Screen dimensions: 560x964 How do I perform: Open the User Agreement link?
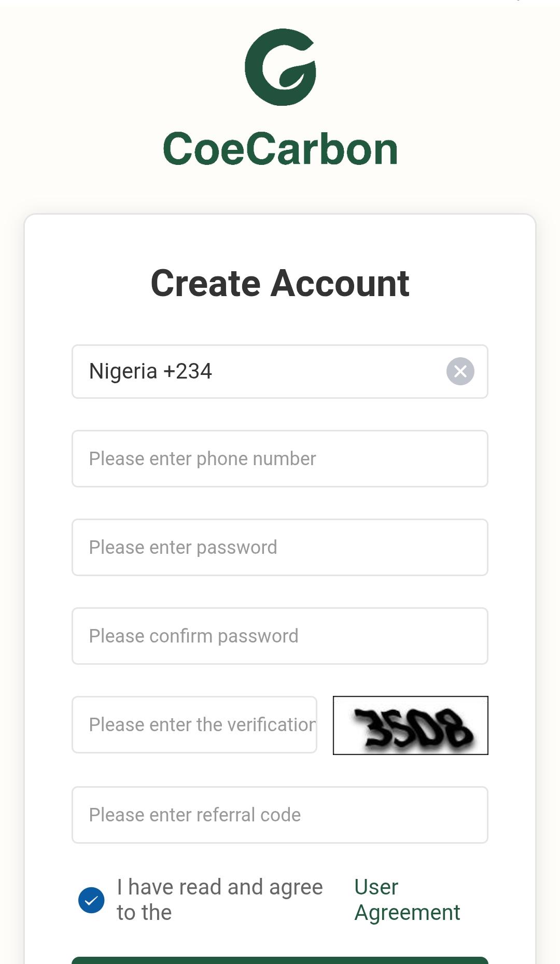coord(407,900)
